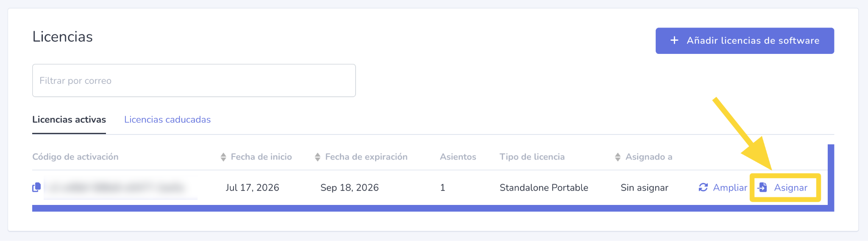Image resolution: width=868 pixels, height=241 pixels.
Task: Select the Licencias activas tab
Action: pyautogui.click(x=69, y=120)
